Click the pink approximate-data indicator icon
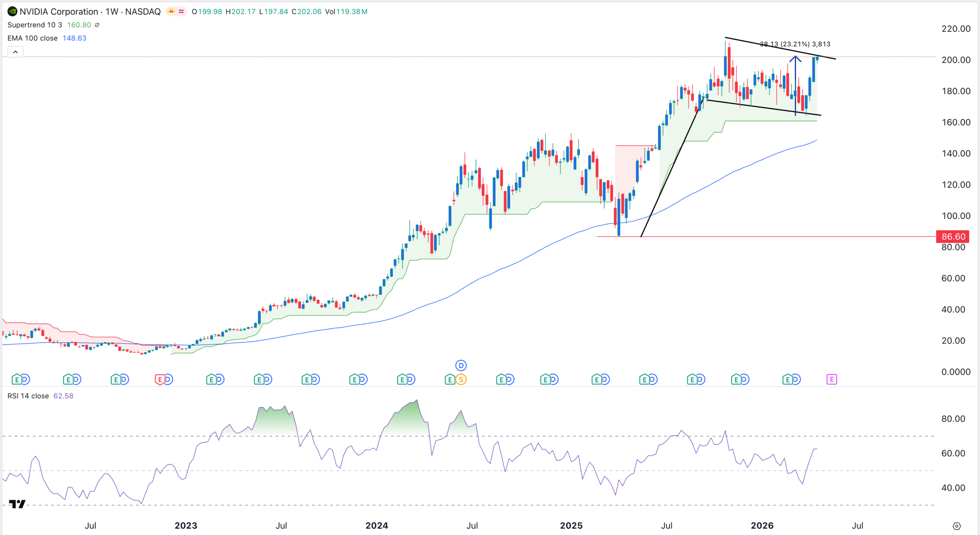Viewport: 980px width, 535px height. tap(181, 11)
